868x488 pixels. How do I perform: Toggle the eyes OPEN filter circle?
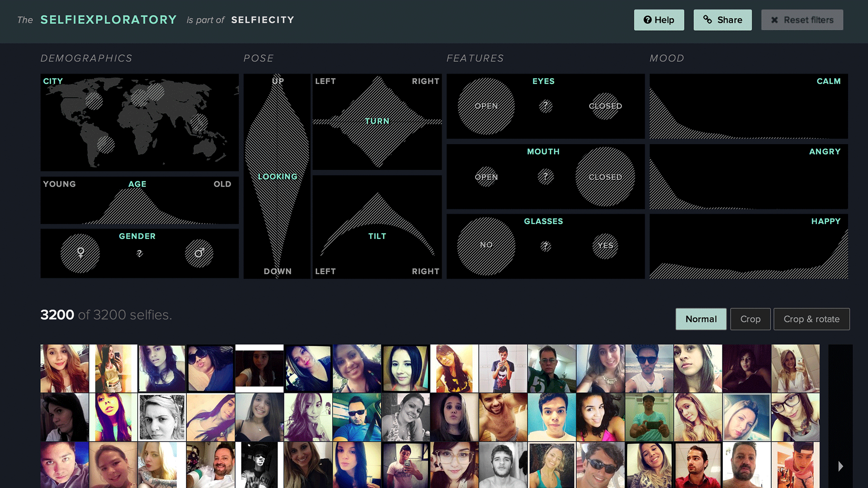(486, 106)
